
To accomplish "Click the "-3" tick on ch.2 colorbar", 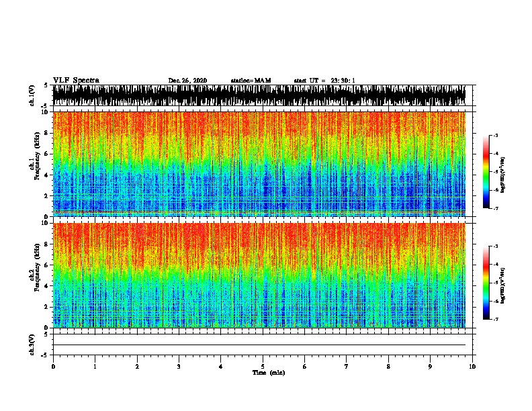I will coord(495,246).
